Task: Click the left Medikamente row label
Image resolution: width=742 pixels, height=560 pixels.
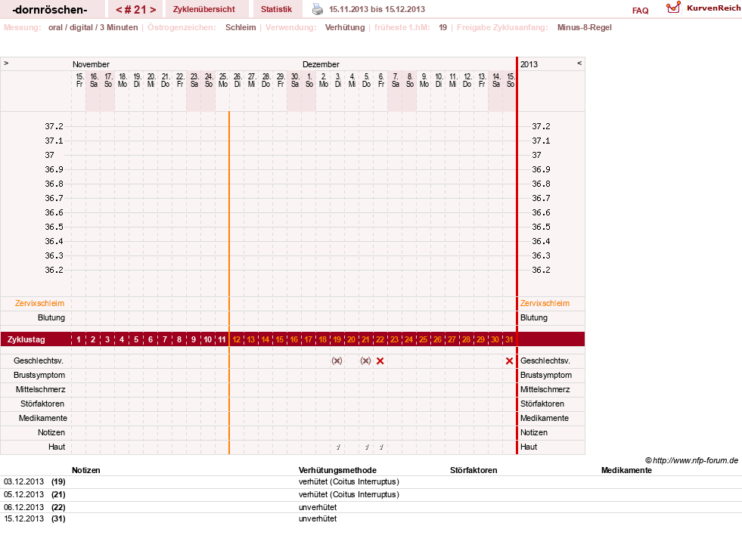Action: click(x=43, y=418)
